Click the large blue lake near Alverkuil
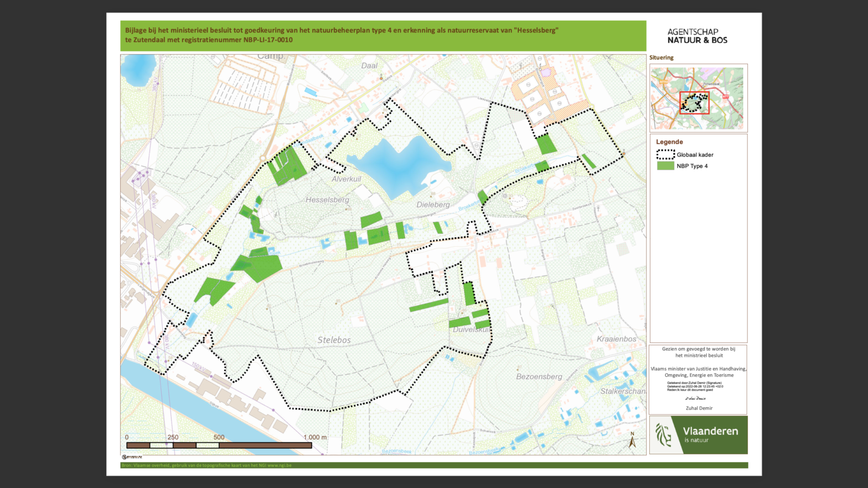This screenshot has height=488, width=868. click(x=399, y=163)
